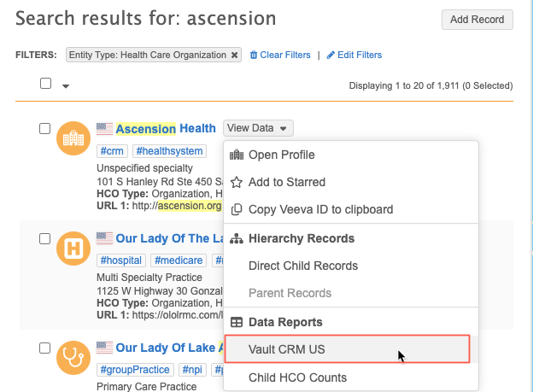Click the orange hospital H icon
This screenshot has height=392, width=533.
click(x=73, y=249)
